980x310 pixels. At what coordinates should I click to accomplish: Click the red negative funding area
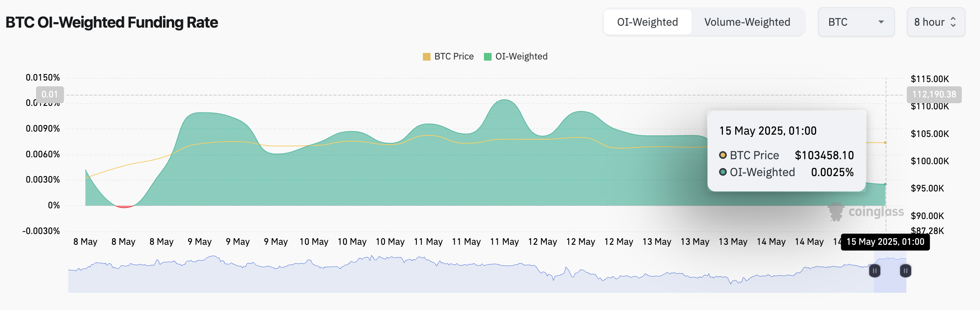(x=124, y=207)
